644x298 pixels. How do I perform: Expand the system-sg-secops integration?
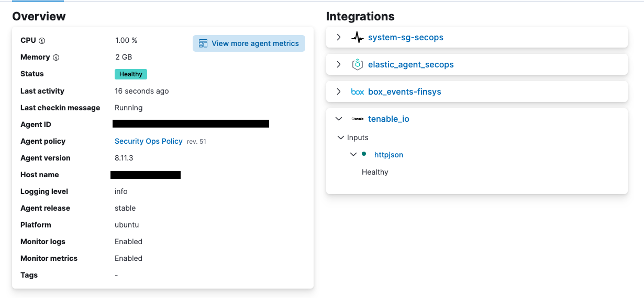click(x=339, y=38)
